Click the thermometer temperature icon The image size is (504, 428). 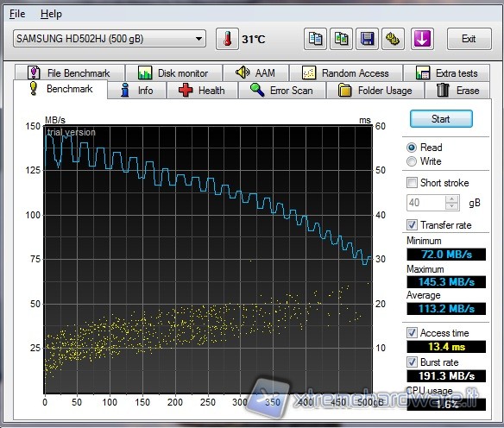click(x=227, y=39)
